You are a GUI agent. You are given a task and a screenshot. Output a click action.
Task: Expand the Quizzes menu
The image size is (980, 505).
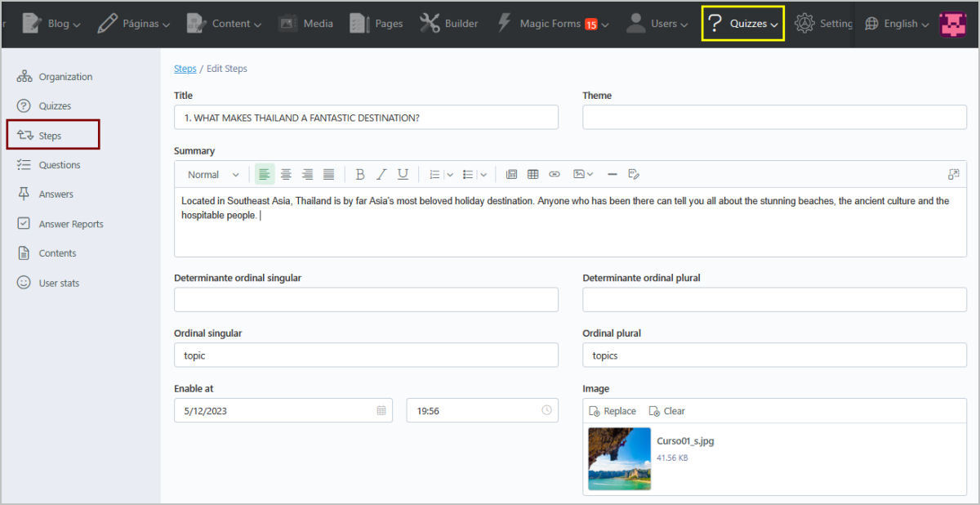(x=743, y=24)
